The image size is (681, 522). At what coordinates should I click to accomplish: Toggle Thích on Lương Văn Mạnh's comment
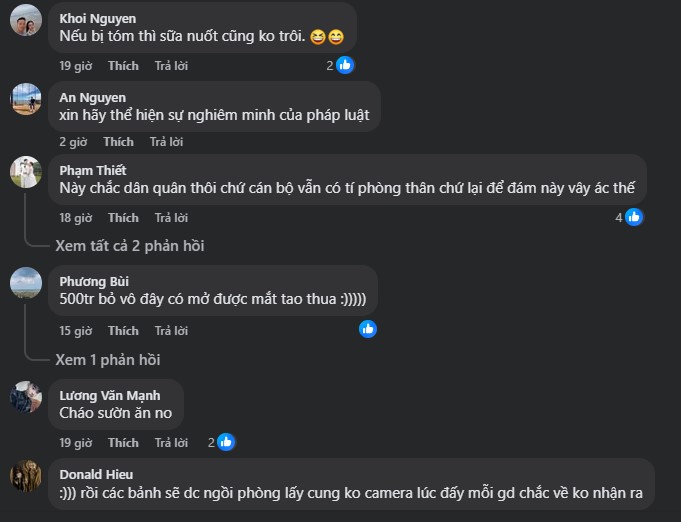[123, 442]
